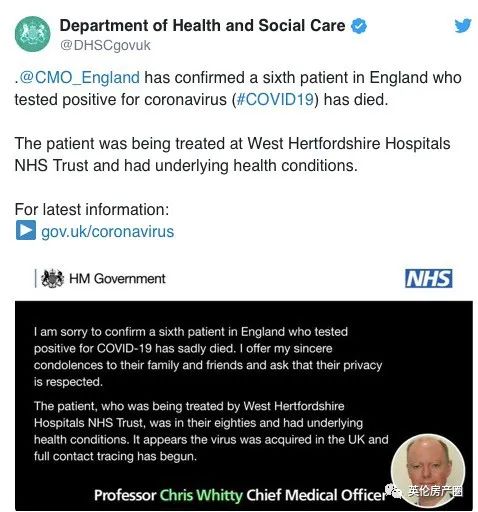Click the green Chris Whitty name text

tap(201, 495)
